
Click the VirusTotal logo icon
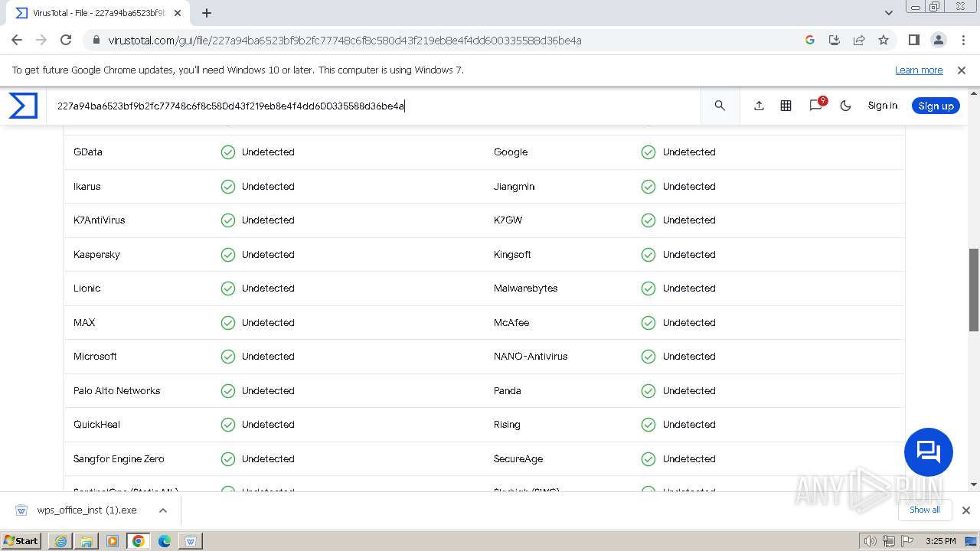click(x=23, y=106)
